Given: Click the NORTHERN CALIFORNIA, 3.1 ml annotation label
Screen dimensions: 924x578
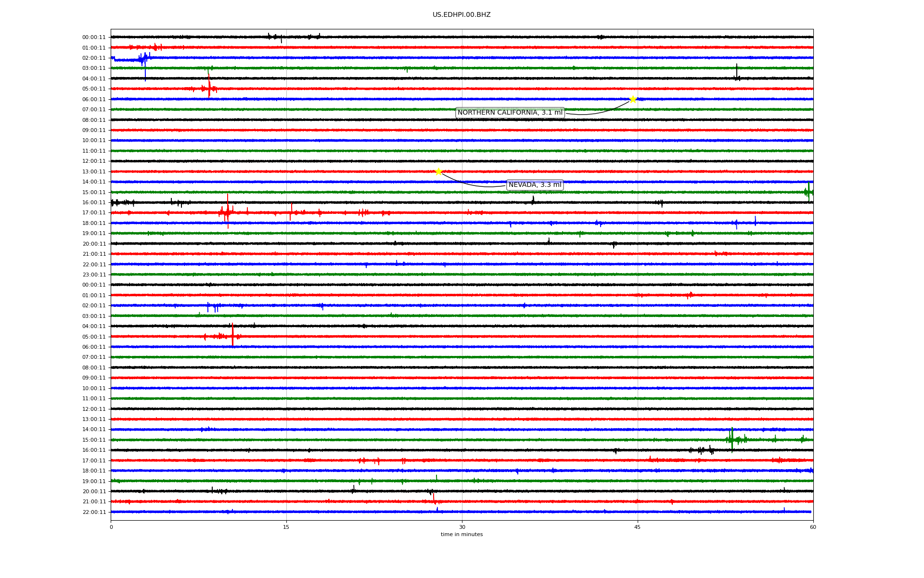Looking at the screenshot, I should [x=510, y=113].
